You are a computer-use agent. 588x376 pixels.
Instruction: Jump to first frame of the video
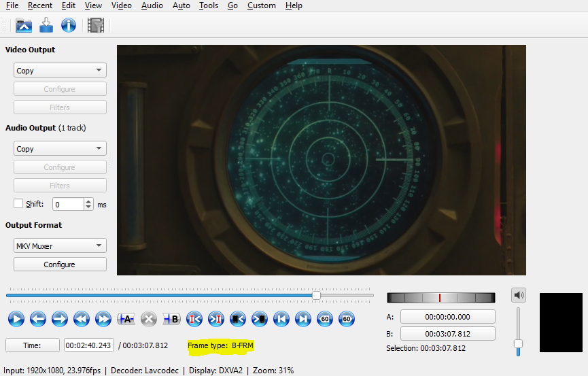coord(281,319)
